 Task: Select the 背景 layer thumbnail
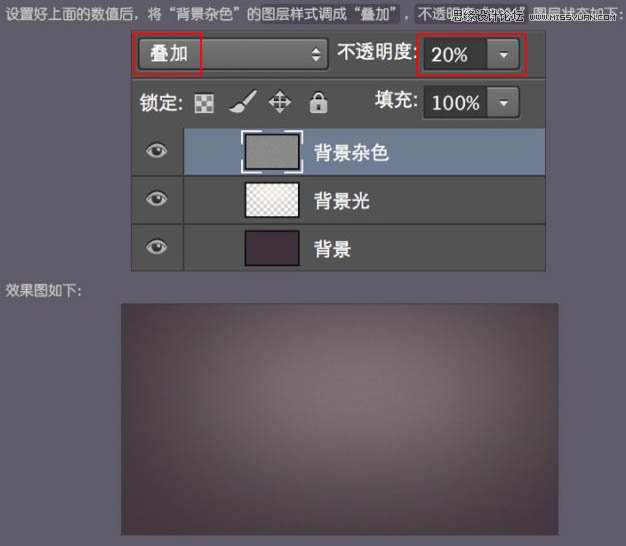coord(272,248)
